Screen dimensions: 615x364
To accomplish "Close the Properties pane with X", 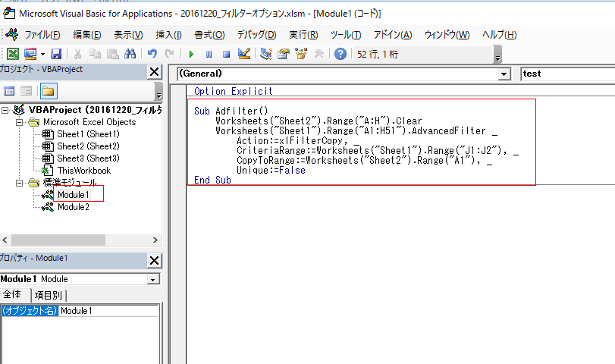I will pos(153,260).
